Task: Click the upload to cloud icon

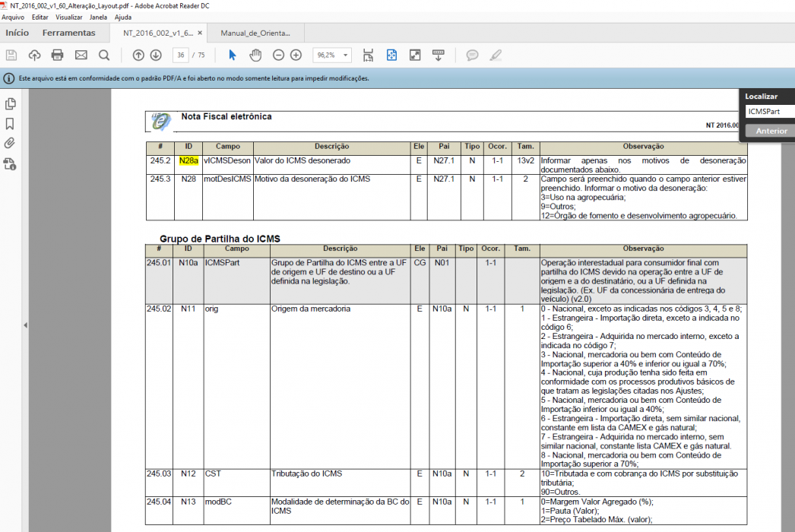Action: [x=34, y=55]
